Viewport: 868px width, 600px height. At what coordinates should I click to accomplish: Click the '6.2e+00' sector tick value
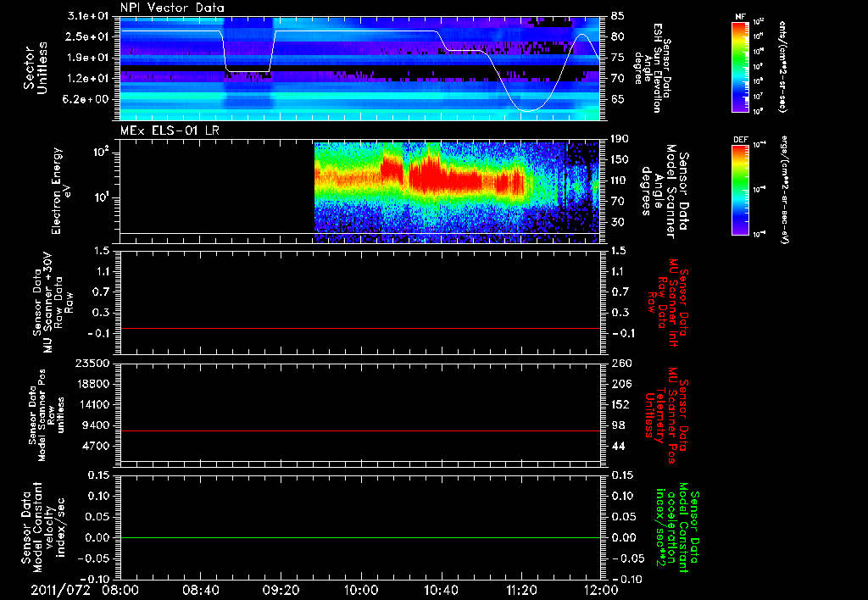(87, 100)
